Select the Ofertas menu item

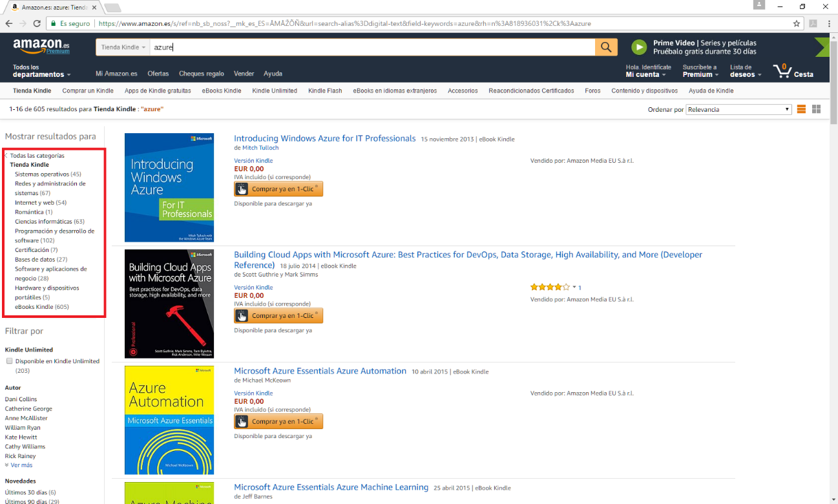click(158, 74)
